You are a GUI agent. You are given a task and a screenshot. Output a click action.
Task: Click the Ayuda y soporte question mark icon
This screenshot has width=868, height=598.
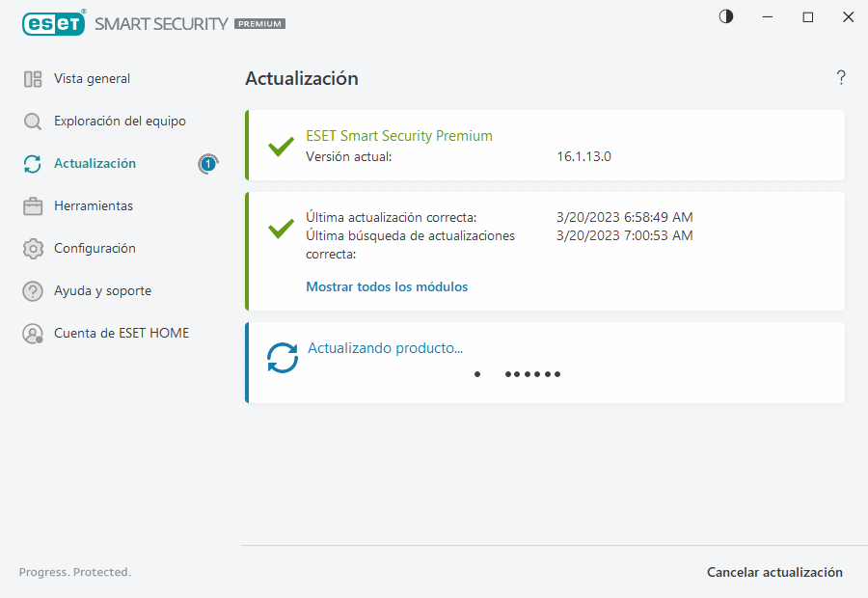coord(34,290)
